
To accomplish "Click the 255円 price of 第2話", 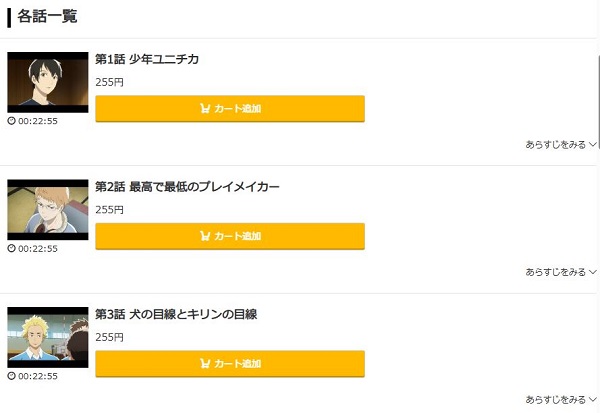I will pos(109,210).
